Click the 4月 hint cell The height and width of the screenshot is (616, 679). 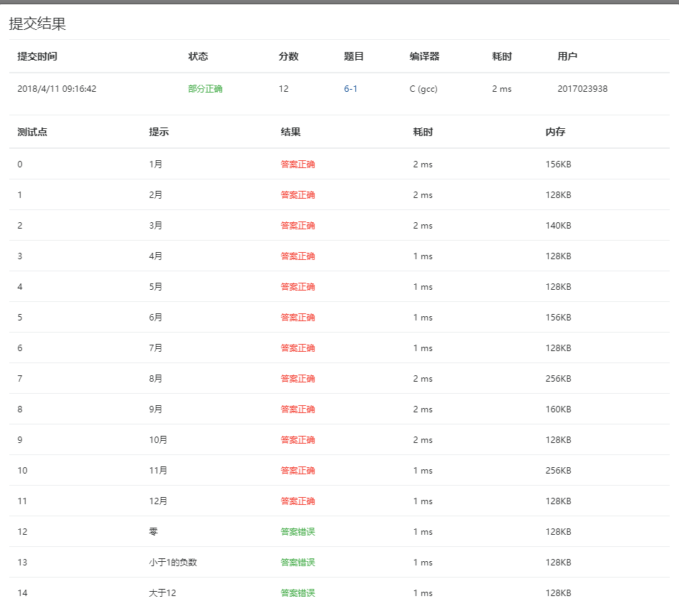click(x=156, y=256)
